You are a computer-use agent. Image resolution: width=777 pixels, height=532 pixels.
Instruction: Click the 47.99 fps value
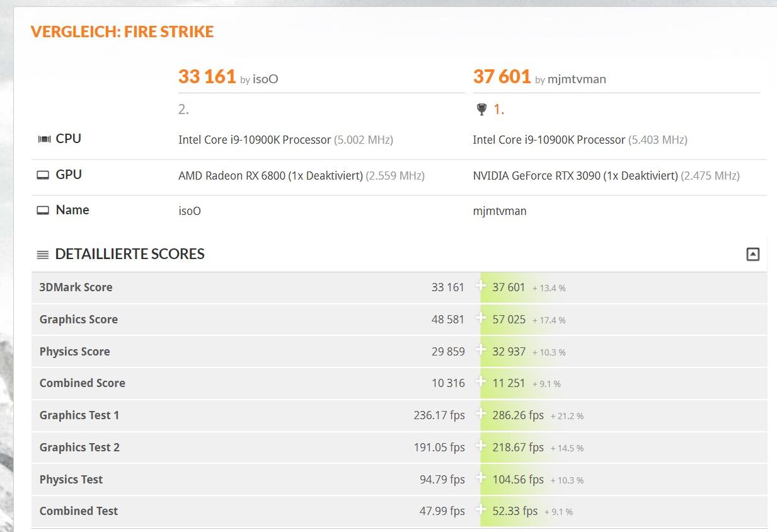(442, 511)
